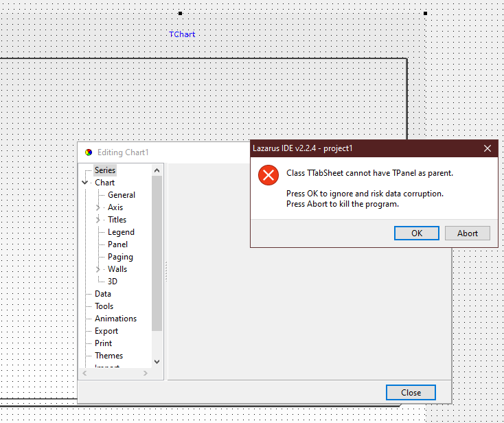Viewport: 504px width, 423px height.
Task: Open the Legend settings
Action: (121, 232)
